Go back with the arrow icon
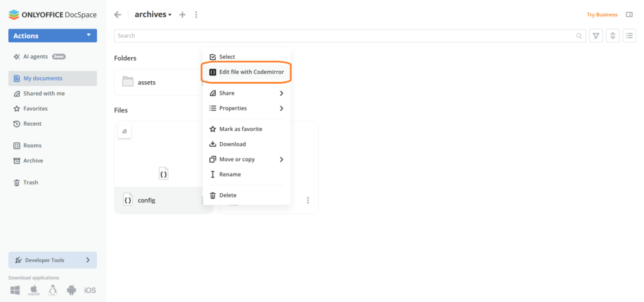 [118, 15]
